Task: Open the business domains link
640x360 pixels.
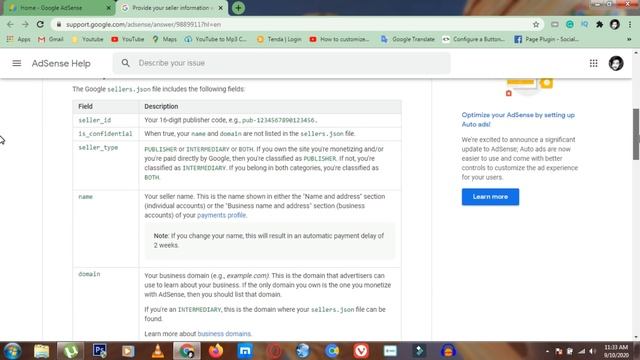Action: click(224, 334)
